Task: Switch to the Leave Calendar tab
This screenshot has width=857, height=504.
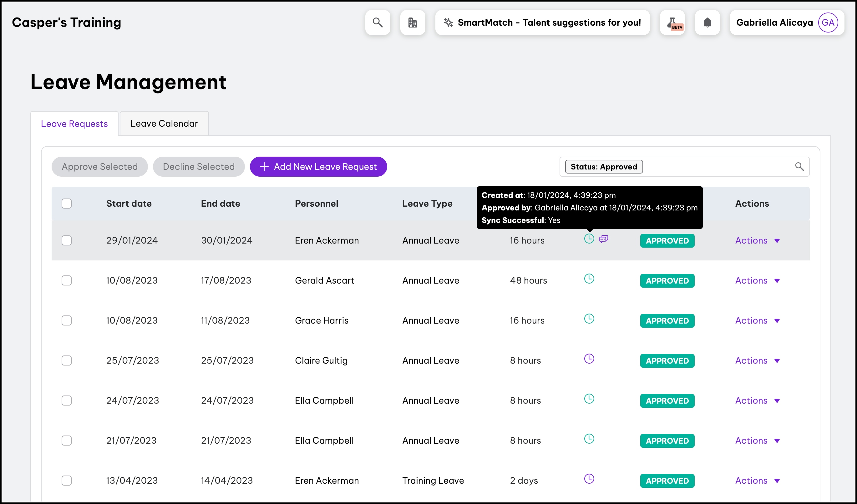Action: [164, 124]
